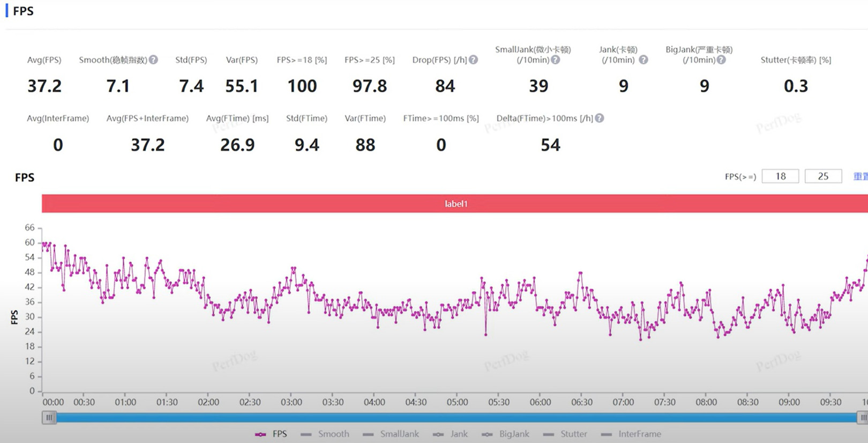868x443 pixels.
Task: Click the FPS threshold field showing 18
Action: pyautogui.click(x=780, y=176)
